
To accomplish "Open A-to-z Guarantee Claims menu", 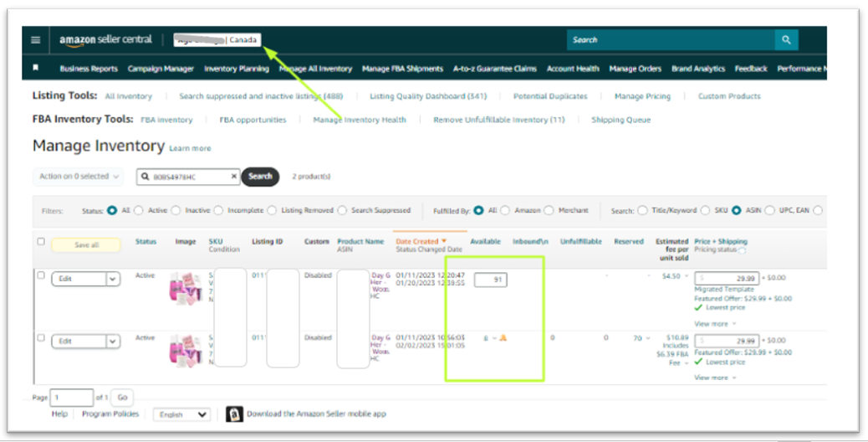I will [495, 69].
